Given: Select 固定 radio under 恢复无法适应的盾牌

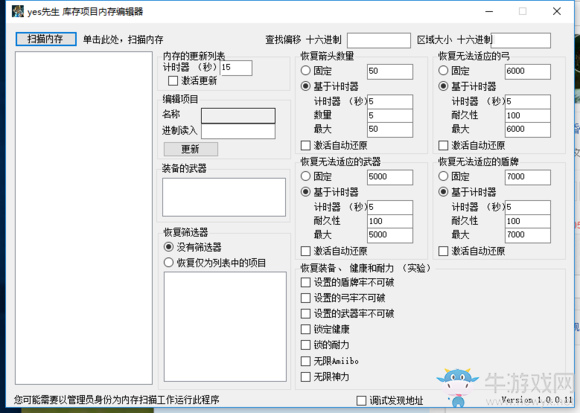Looking at the screenshot, I should 443,176.
